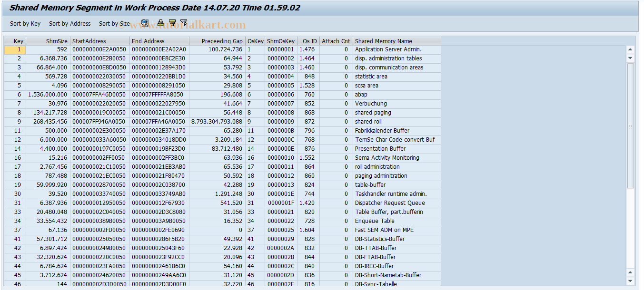Click ShmOsKey value 0000002D
The width and height of the screenshot is (644, 290).
(x=281, y=275)
